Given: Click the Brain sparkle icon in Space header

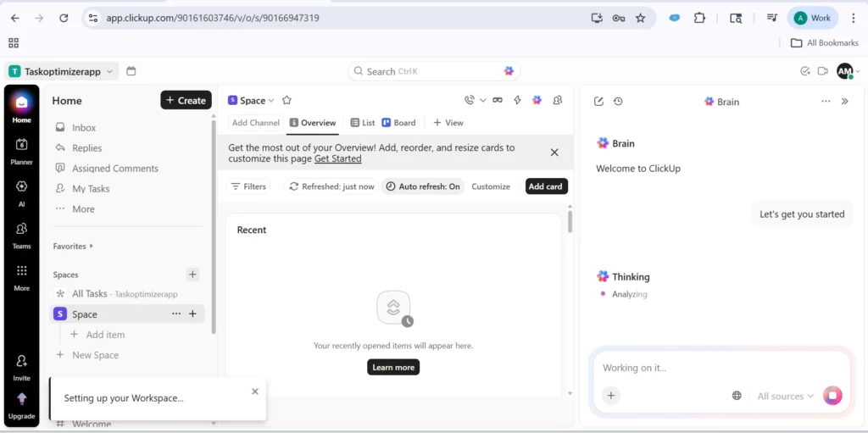Looking at the screenshot, I should tap(537, 100).
